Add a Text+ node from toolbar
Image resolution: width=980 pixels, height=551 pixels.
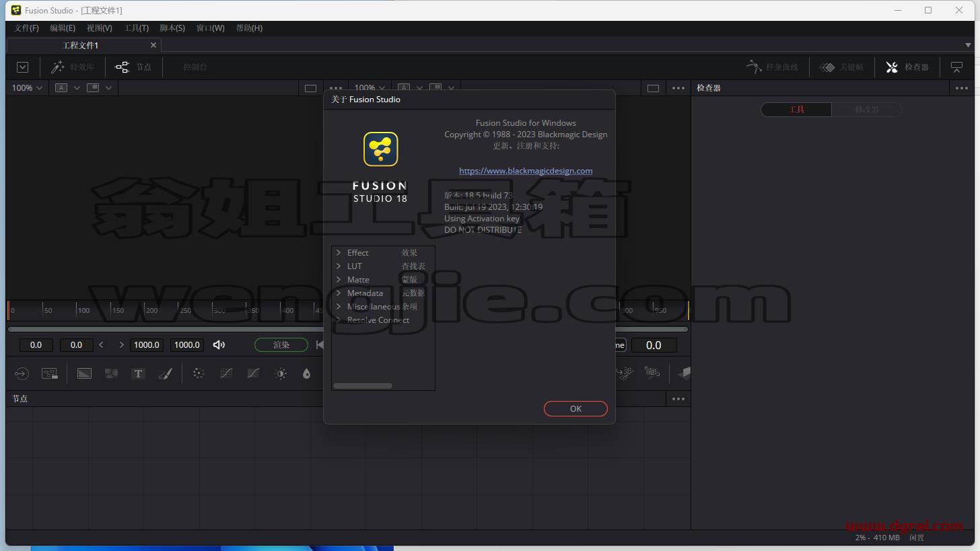click(x=138, y=373)
